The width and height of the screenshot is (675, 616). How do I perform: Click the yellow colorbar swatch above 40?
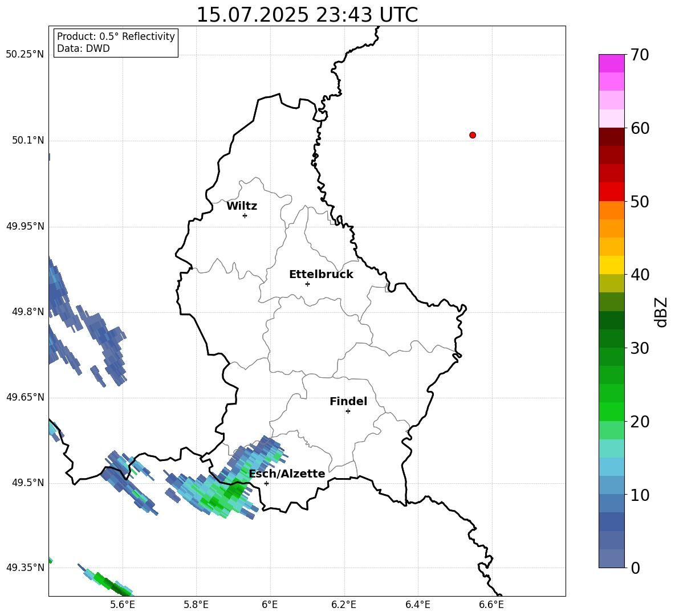point(611,265)
